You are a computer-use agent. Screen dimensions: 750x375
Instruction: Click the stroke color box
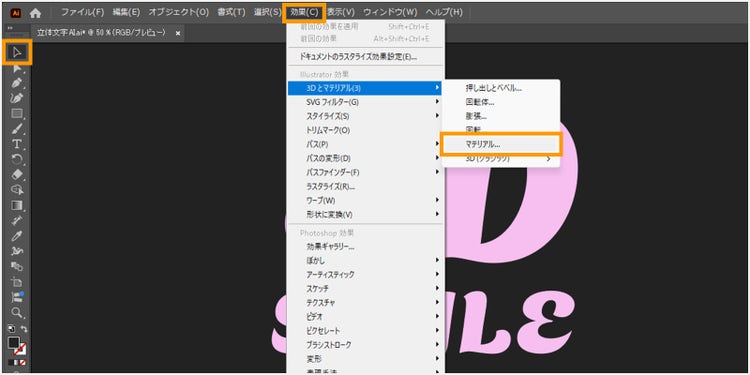[21, 350]
